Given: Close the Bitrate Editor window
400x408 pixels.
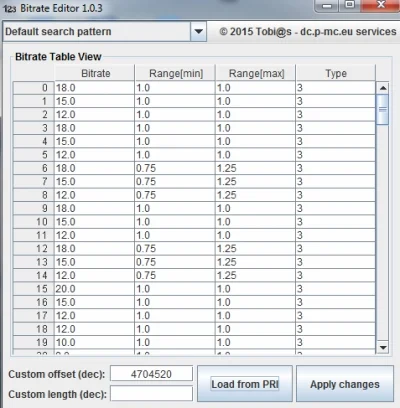Looking at the screenshot, I should click(x=381, y=5).
